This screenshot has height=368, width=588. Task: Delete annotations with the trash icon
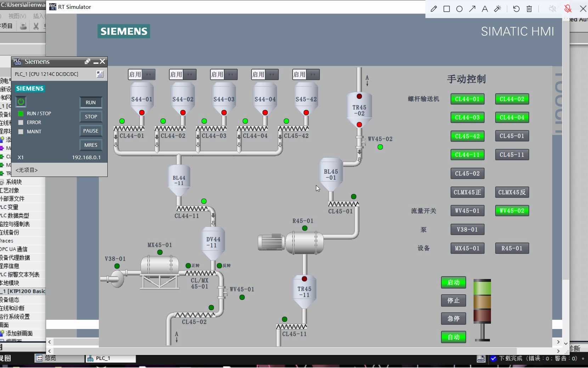tap(529, 9)
